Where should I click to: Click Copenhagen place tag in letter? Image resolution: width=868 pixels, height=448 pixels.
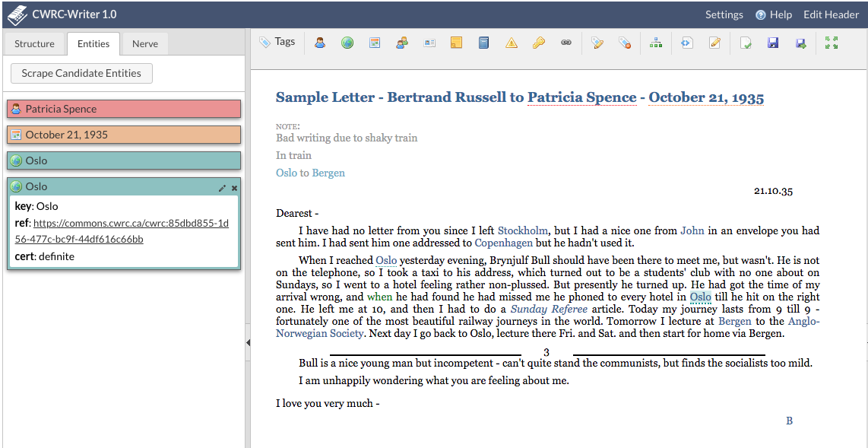pos(504,243)
